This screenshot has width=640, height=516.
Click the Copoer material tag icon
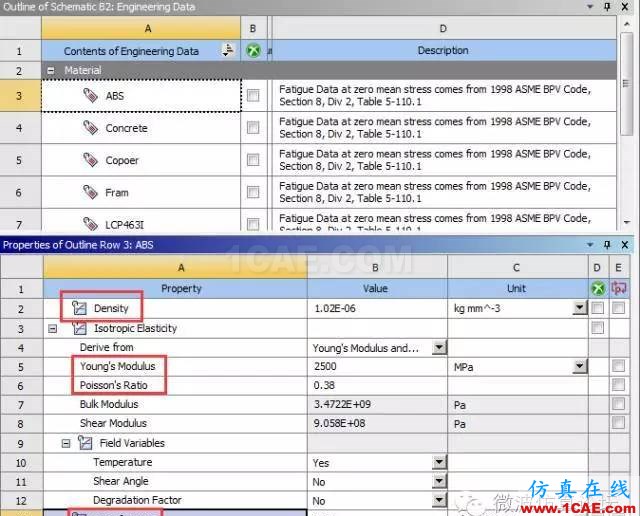click(x=90, y=160)
